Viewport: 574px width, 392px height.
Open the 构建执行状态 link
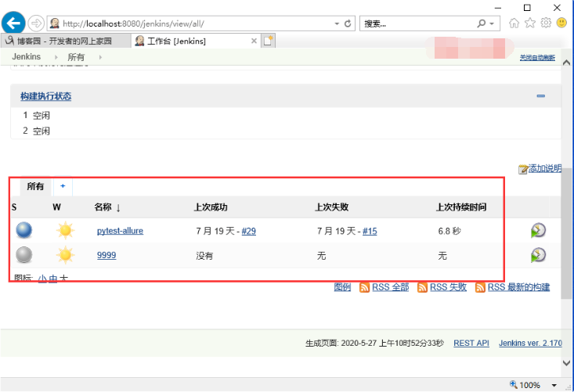pyautogui.click(x=45, y=96)
